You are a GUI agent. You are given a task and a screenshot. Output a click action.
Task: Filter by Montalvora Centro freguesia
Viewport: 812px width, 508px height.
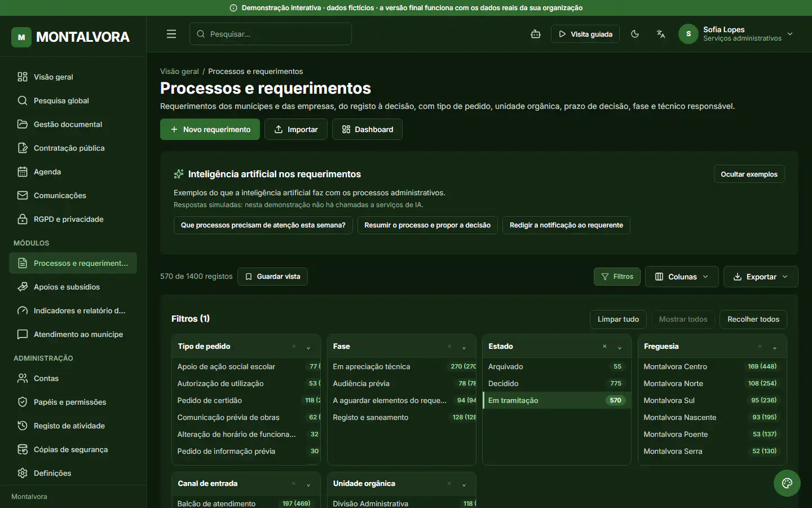[x=712, y=366]
